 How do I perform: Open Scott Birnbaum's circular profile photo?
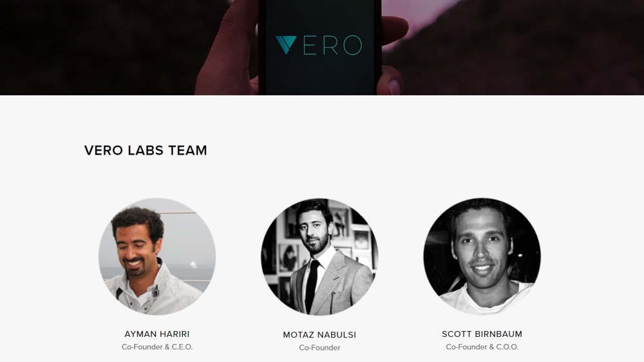point(482,257)
